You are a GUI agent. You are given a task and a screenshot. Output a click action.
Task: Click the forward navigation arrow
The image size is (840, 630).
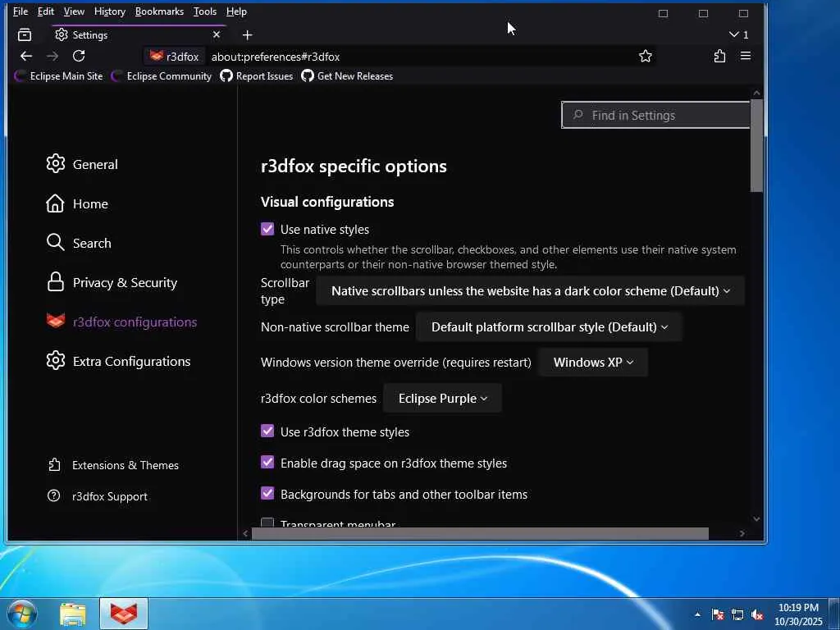point(52,57)
